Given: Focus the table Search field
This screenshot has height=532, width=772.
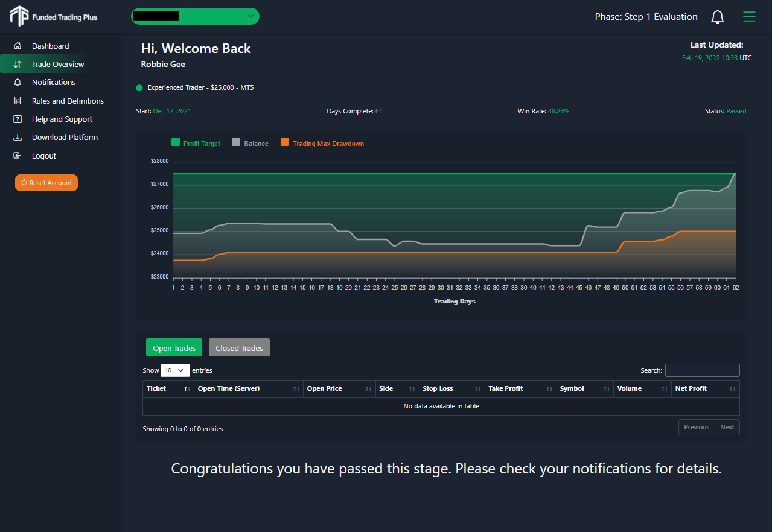Looking at the screenshot, I should (x=702, y=370).
